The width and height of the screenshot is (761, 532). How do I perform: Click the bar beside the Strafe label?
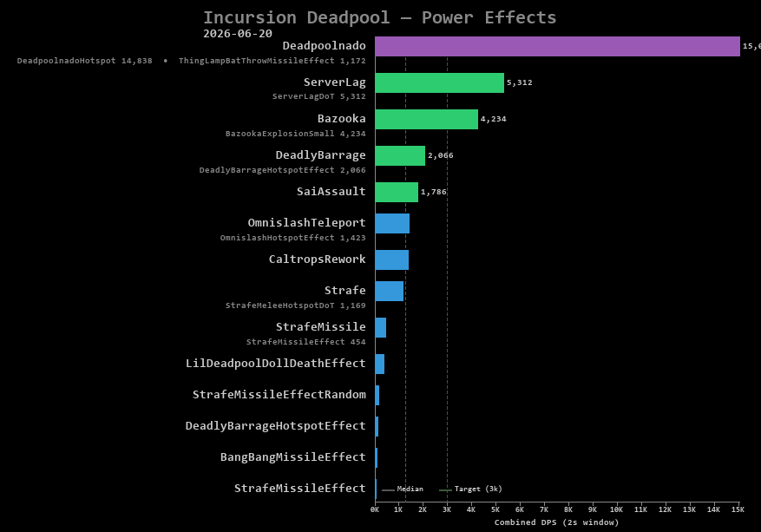coord(390,291)
